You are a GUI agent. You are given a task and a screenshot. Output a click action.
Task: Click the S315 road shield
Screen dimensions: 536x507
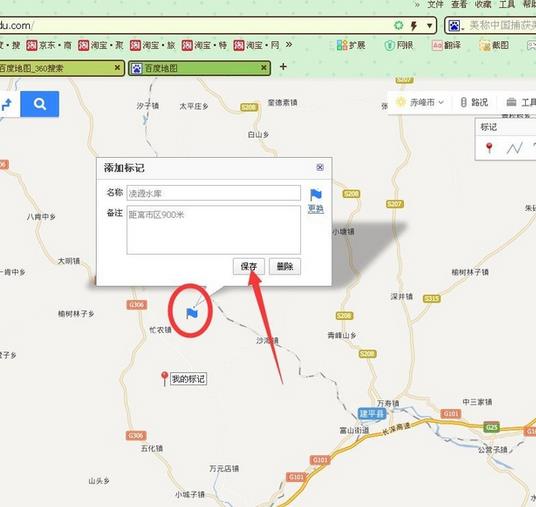[x=431, y=299]
